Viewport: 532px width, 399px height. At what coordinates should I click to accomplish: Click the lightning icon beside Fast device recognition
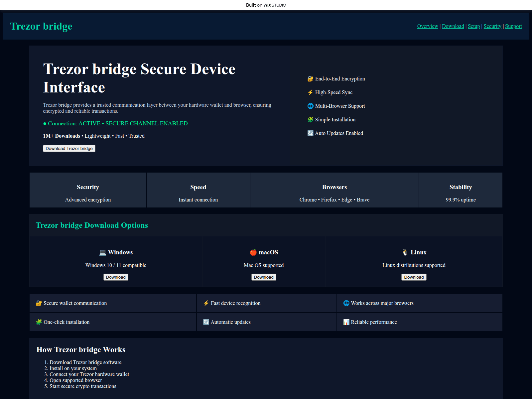coord(206,303)
